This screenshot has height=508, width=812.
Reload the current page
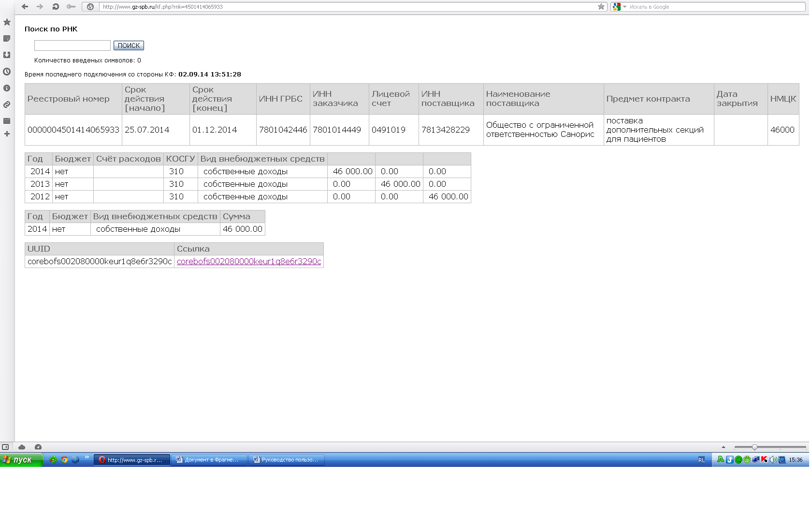coord(56,7)
